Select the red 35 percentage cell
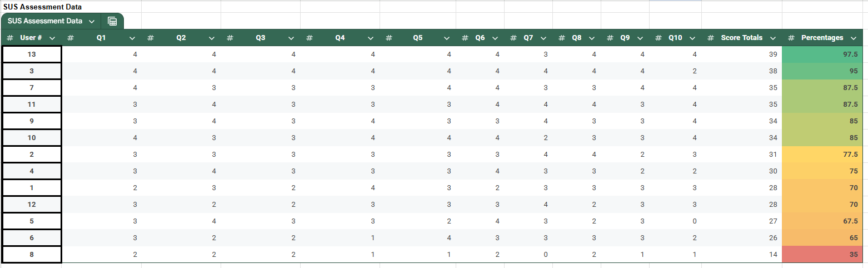868x268 pixels. (822, 255)
